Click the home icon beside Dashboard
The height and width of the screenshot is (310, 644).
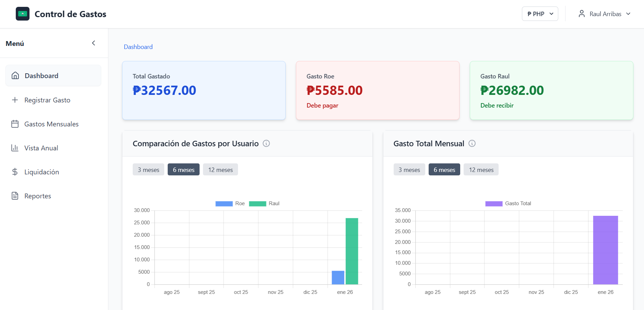tap(15, 75)
